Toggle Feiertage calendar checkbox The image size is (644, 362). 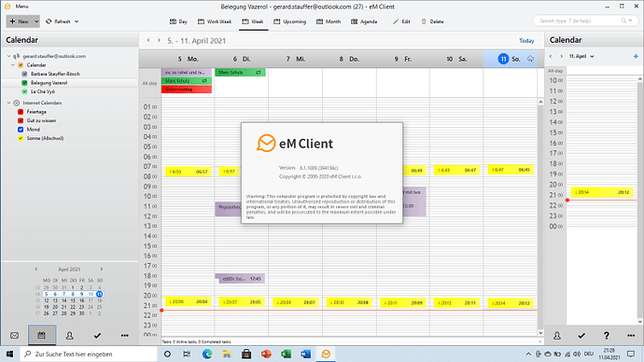pyautogui.click(x=21, y=112)
